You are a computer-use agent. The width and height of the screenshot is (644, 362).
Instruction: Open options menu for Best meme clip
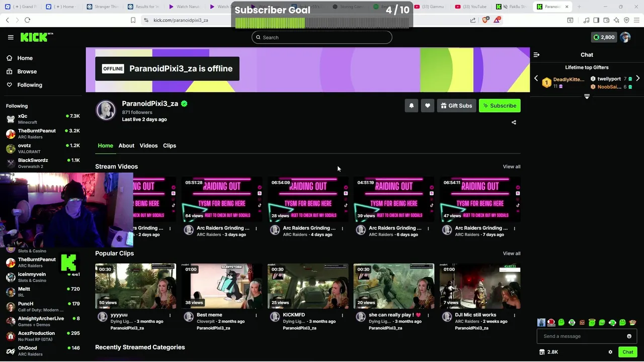(256, 315)
